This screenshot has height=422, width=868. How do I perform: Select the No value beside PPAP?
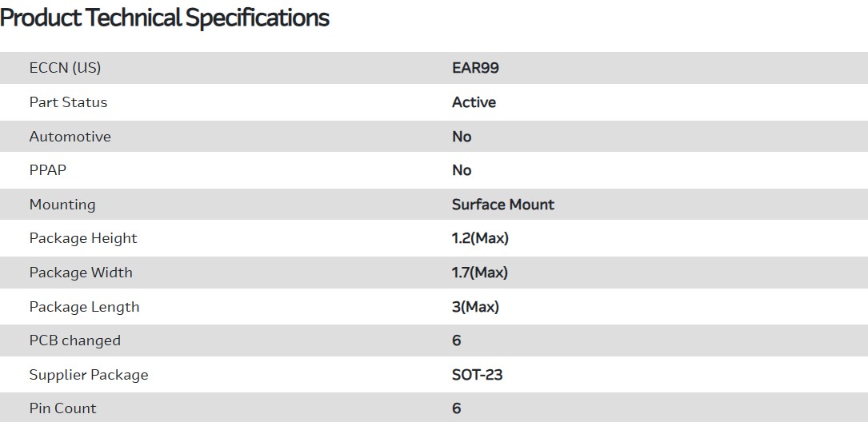tap(462, 170)
